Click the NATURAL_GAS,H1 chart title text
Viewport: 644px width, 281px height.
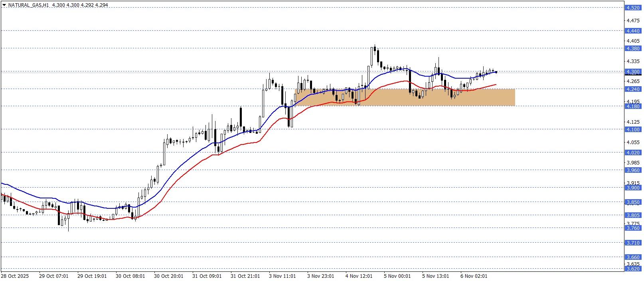28,5
